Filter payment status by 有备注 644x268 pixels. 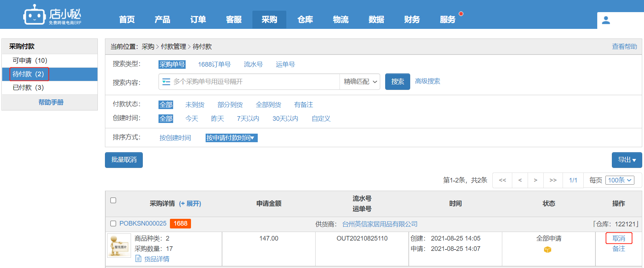(x=303, y=105)
